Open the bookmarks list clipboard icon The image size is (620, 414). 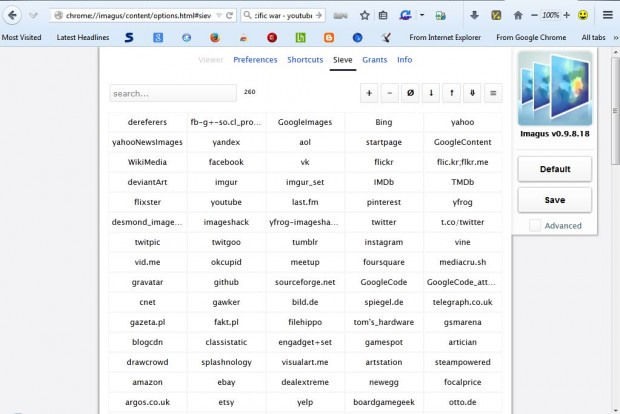click(383, 15)
